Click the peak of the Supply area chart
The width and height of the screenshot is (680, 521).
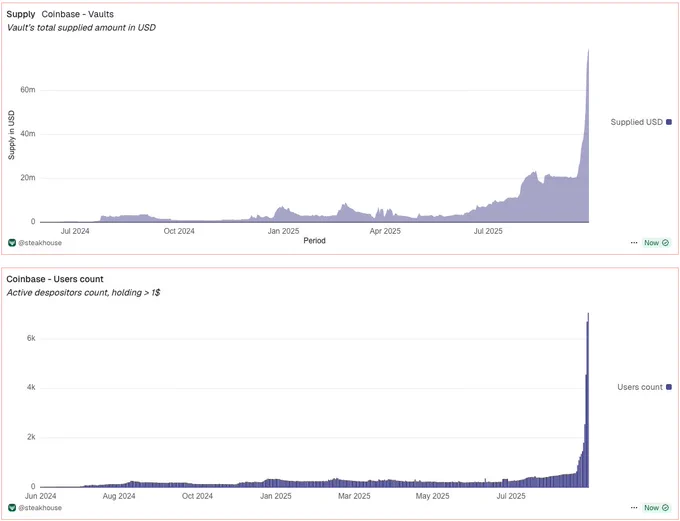point(588,51)
